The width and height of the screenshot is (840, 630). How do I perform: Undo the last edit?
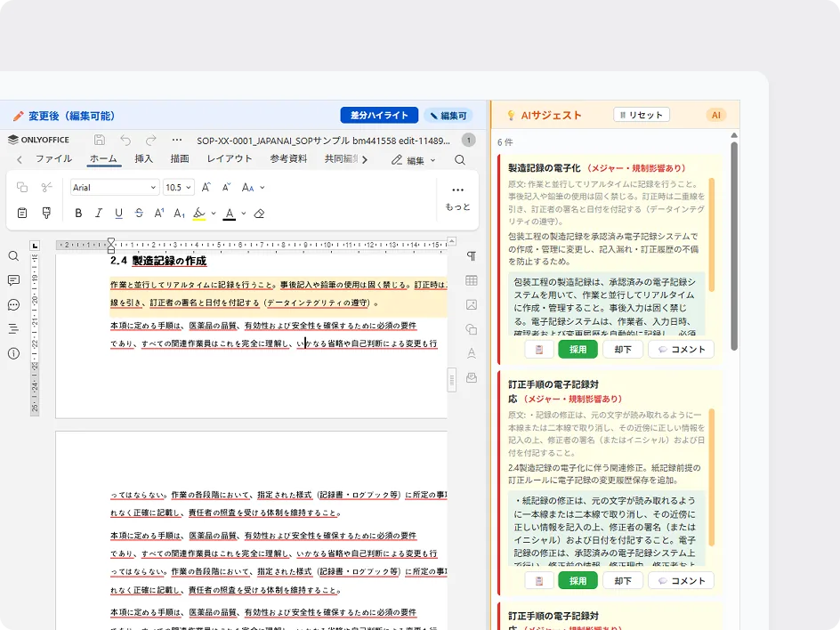[x=125, y=140]
